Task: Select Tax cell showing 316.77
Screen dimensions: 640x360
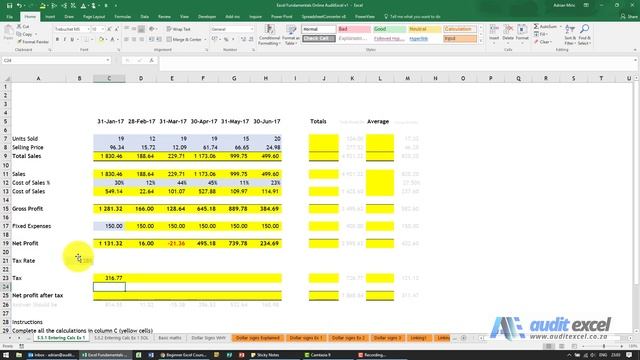Action: (109, 278)
